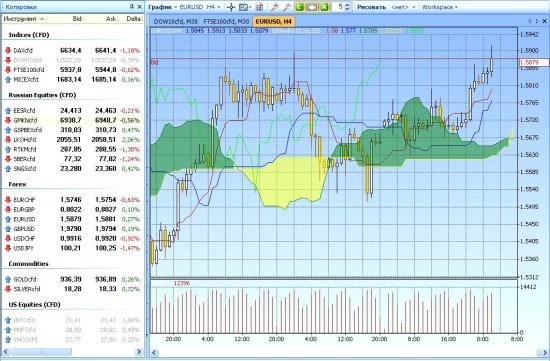The image size is (550, 361).
Task: Click the blue arrow beside GBPUSD
Action: (8, 229)
